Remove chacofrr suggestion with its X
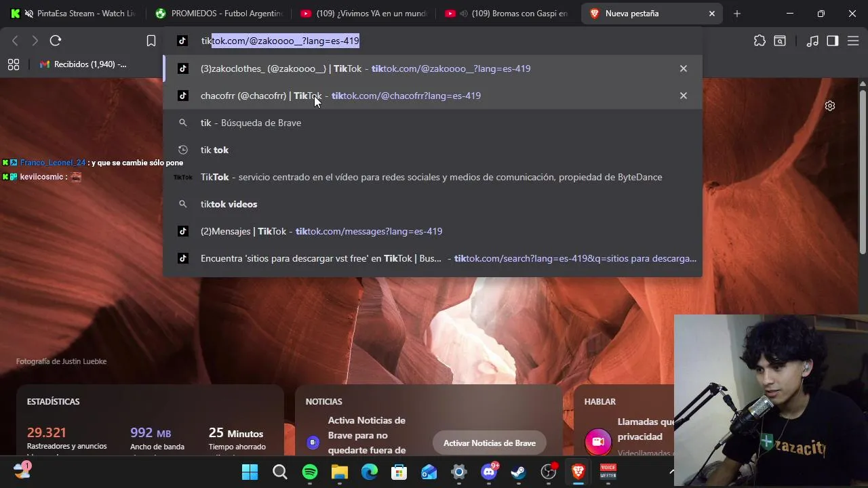The width and height of the screenshot is (868, 488). pos(684,96)
